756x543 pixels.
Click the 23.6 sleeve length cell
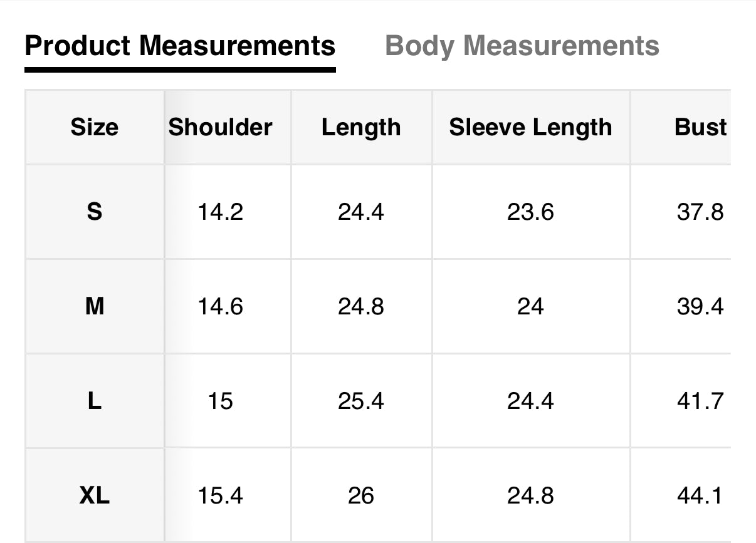click(530, 212)
